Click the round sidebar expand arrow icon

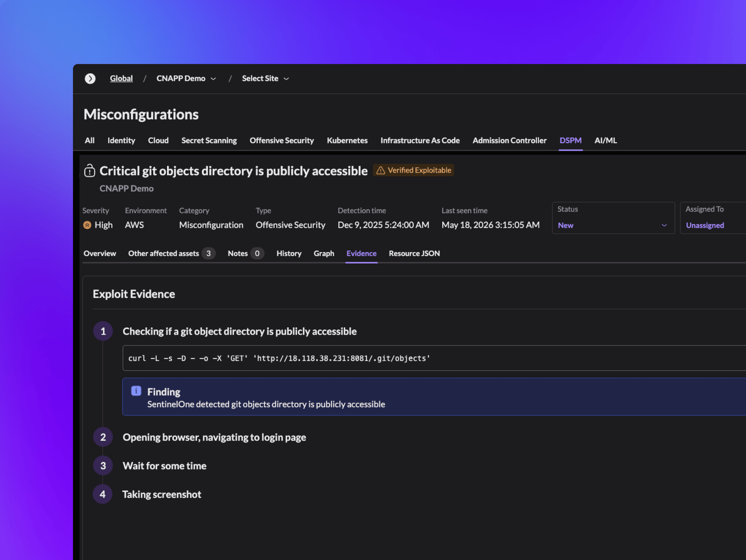[90, 79]
